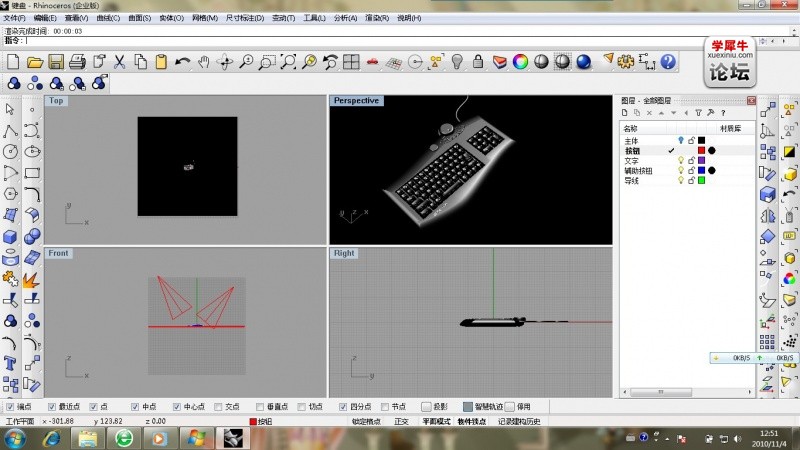Click the Zoom Extents icon

tap(288, 62)
